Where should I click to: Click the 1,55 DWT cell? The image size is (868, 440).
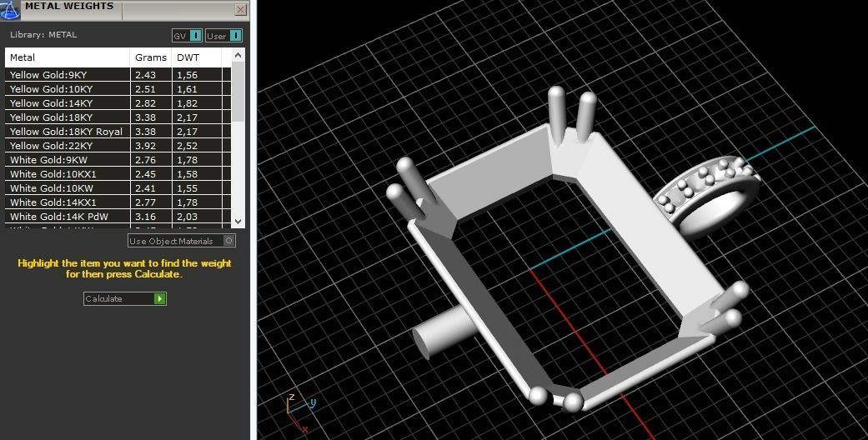click(x=197, y=188)
